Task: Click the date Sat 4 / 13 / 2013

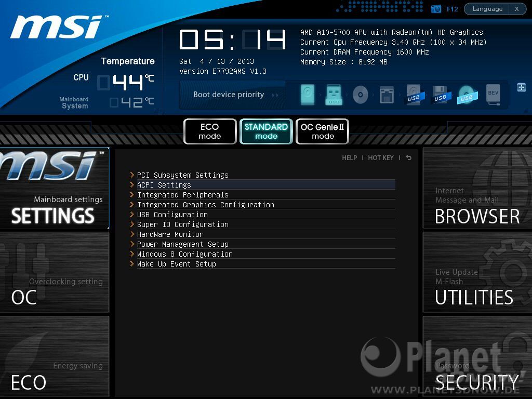Action: pos(217,61)
